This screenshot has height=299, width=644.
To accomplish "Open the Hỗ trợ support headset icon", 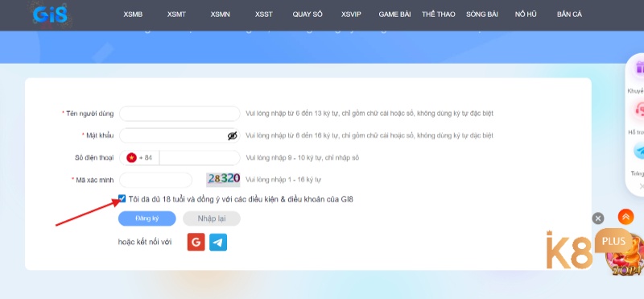I will click(x=638, y=110).
